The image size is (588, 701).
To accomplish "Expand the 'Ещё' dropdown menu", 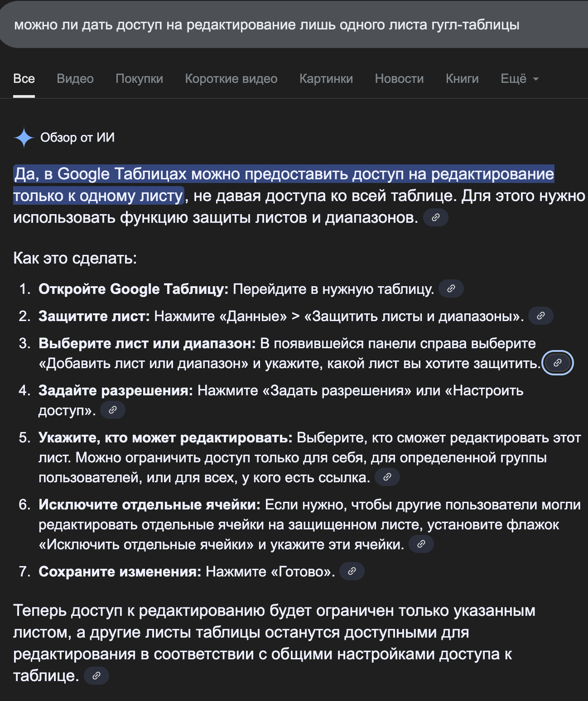I will [x=520, y=79].
